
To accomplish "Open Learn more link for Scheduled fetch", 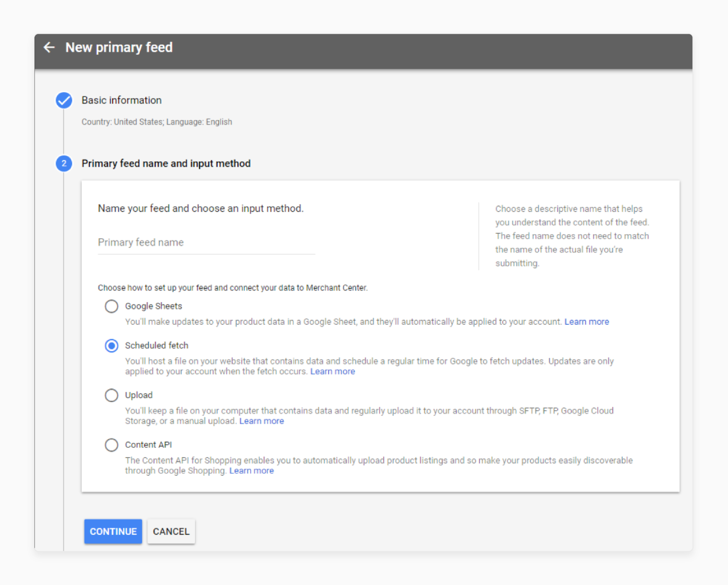I will [333, 371].
